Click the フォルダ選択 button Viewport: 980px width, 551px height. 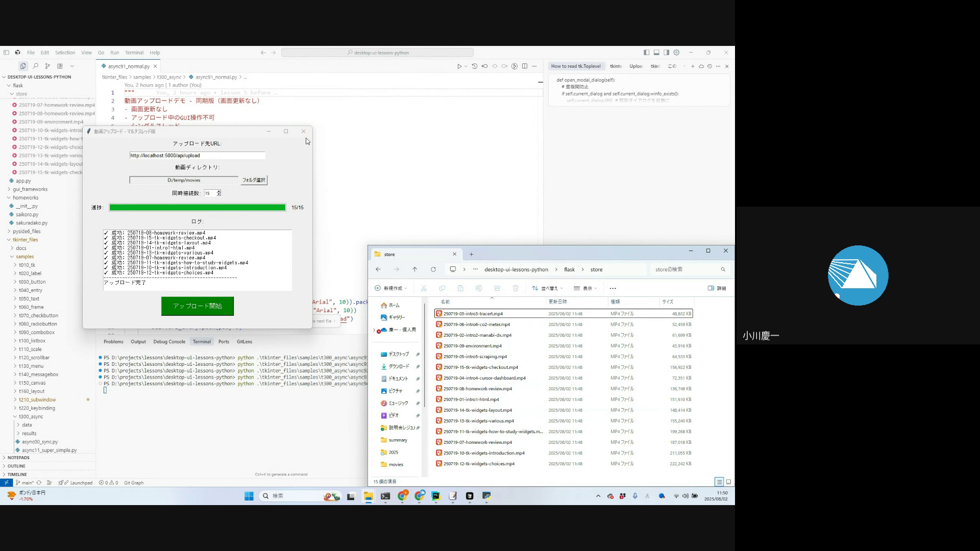tap(254, 180)
